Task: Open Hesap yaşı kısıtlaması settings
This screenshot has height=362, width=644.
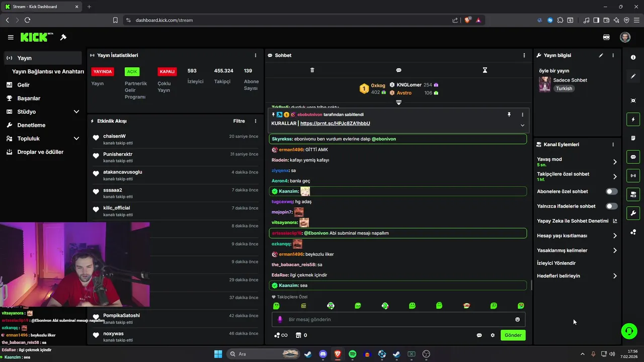Action: (577, 236)
